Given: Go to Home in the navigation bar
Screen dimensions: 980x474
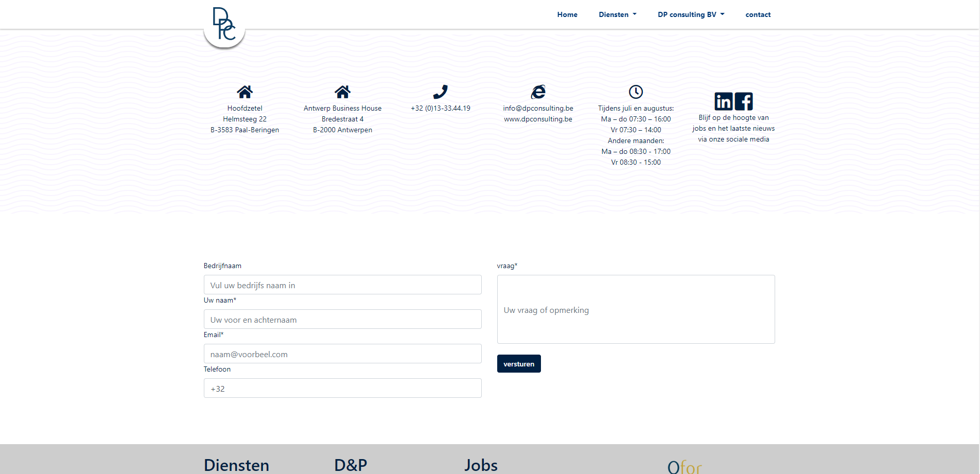Looking at the screenshot, I should 567,14.
